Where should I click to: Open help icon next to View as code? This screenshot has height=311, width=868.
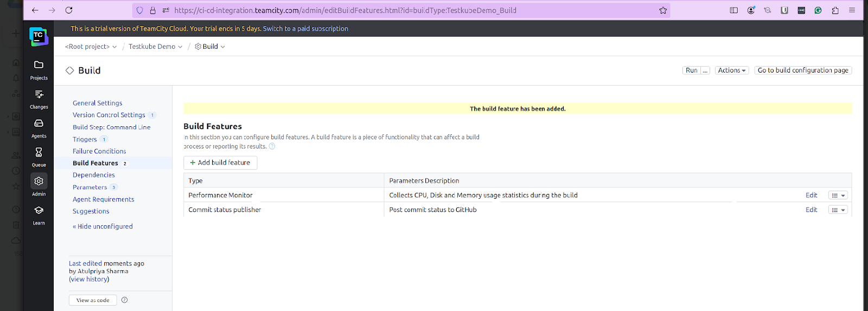[x=125, y=300]
